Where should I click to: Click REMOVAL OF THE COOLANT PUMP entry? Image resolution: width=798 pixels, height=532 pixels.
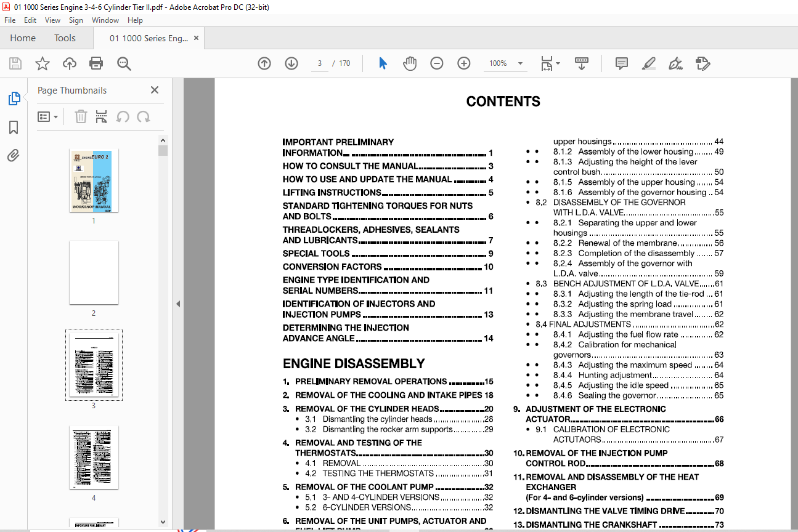pos(388,487)
